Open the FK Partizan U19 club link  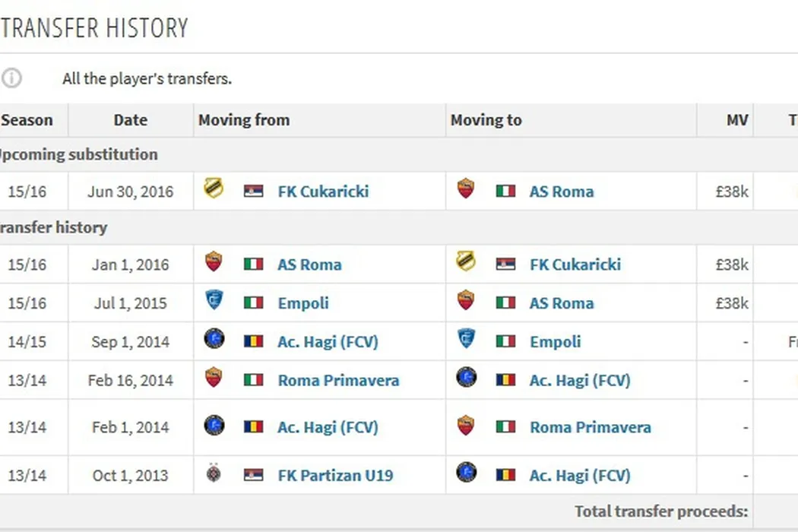point(335,476)
